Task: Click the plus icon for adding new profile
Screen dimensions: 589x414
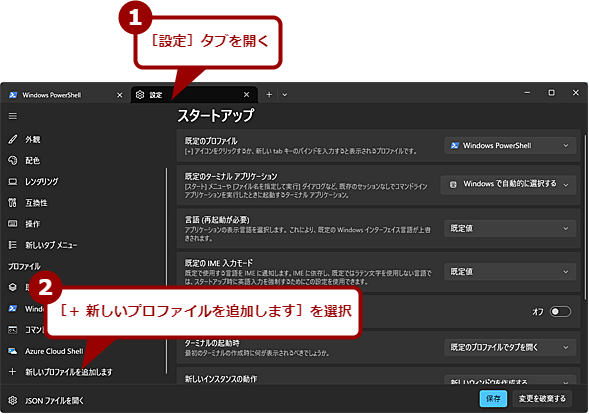Action: (13, 372)
